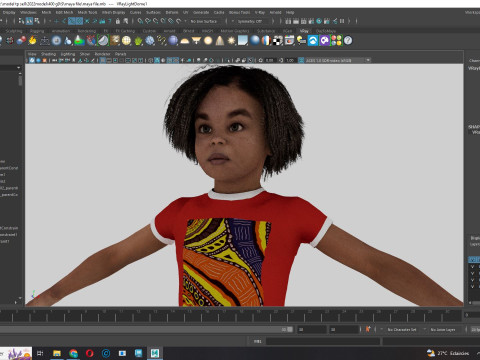Open Render Settings icon
Viewport: 480px width, 360px height.
(311, 21)
